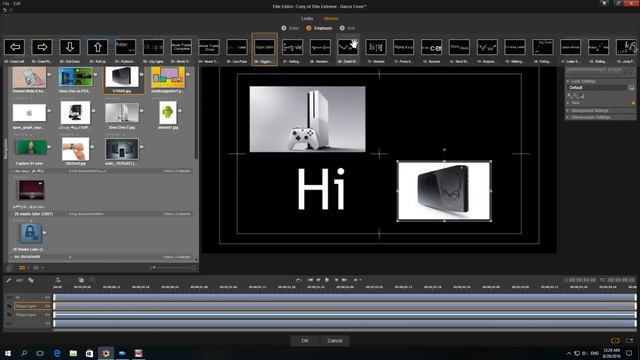The width and height of the screenshot is (640, 360).
Task: Collapse the '28 weeks later (2007)' library group
Action: pyautogui.click(x=12, y=214)
